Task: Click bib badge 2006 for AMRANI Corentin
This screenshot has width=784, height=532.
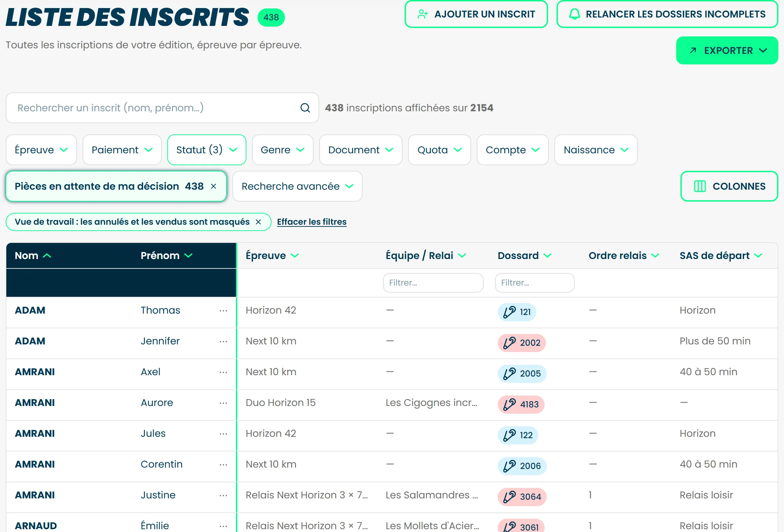Action: (522, 466)
